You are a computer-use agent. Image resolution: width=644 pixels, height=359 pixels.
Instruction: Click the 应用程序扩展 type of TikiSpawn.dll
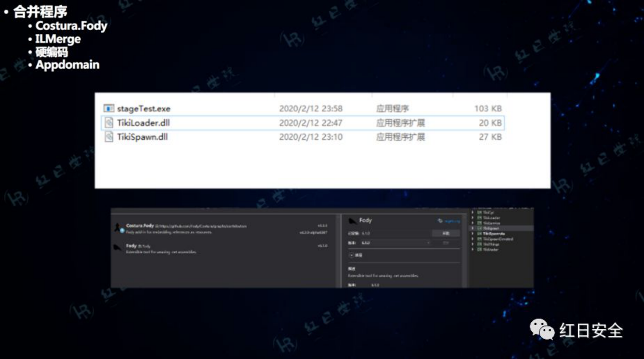point(400,137)
